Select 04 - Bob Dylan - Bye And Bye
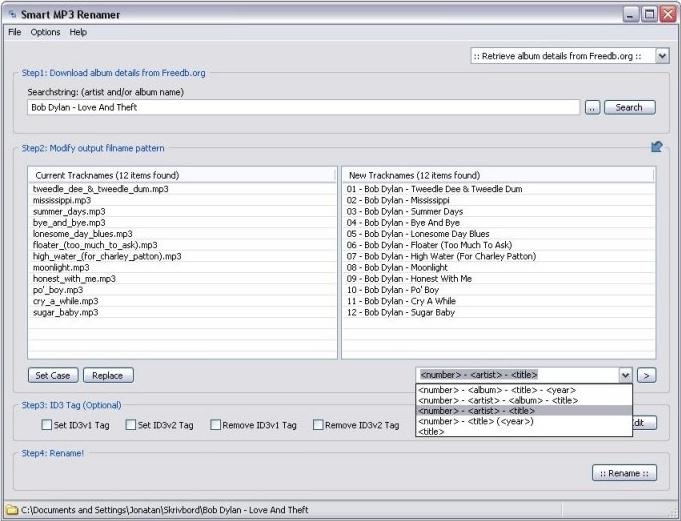681x521 pixels. pos(498,223)
